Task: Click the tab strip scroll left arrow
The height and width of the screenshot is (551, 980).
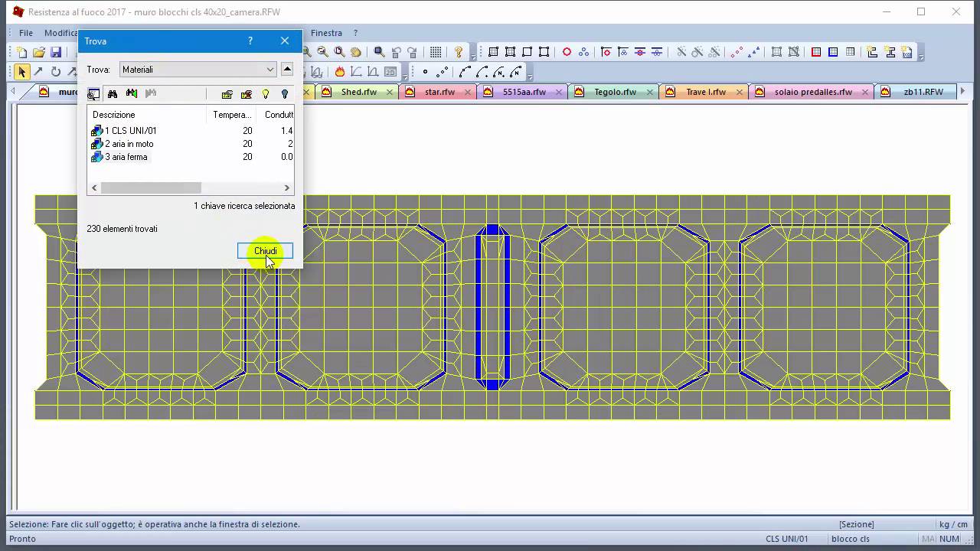Action: coord(13,92)
